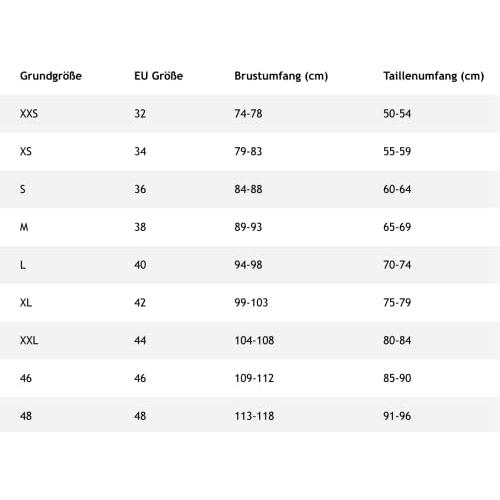Click the Taillenumfang (cm) column header
Viewport: 500px width, 500px height.
pyautogui.click(x=433, y=76)
